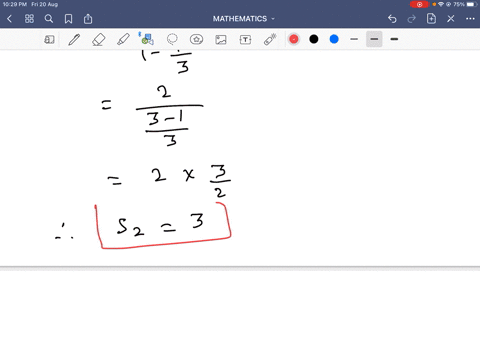Tap the red screen recording indicator
This screenshot has width=480, height=360.
(419, 4)
